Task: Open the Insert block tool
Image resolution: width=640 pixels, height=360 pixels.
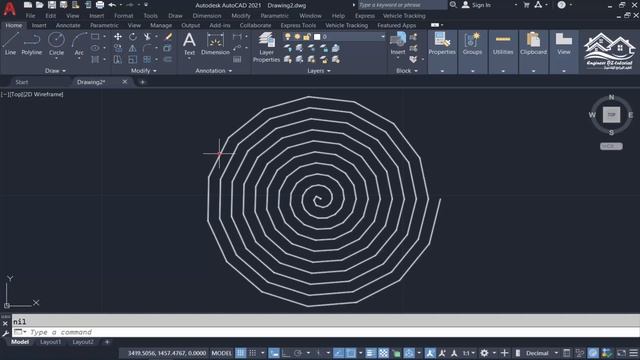Action: point(398,44)
